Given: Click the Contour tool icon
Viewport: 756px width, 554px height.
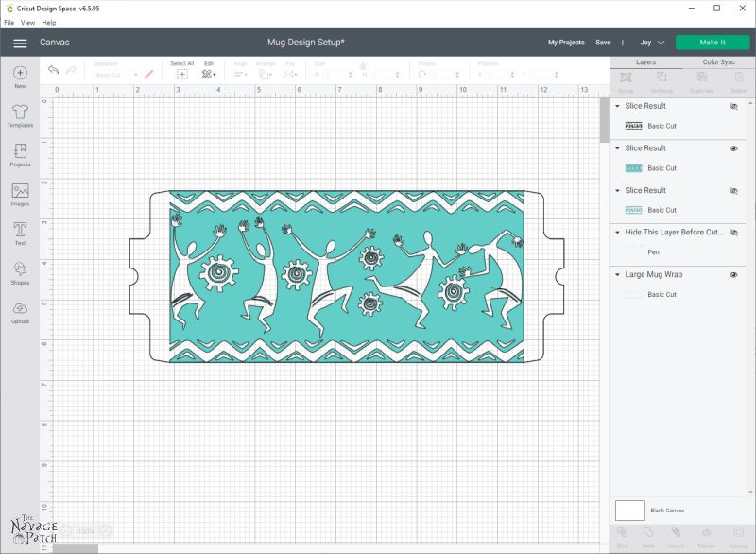Looking at the screenshot, I should pyautogui.click(x=738, y=532).
